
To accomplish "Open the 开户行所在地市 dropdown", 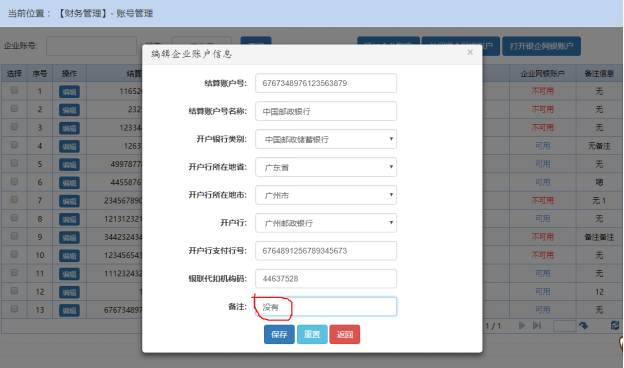I will pos(326,195).
